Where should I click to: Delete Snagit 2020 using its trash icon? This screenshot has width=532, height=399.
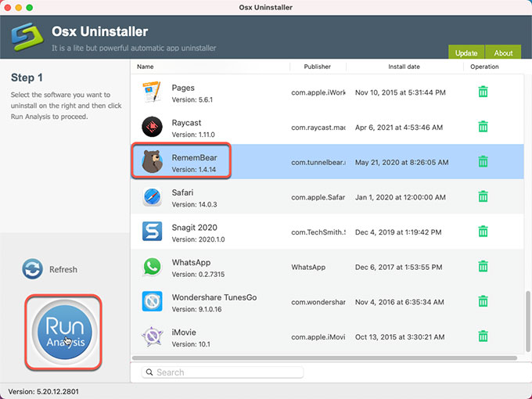pyautogui.click(x=483, y=232)
